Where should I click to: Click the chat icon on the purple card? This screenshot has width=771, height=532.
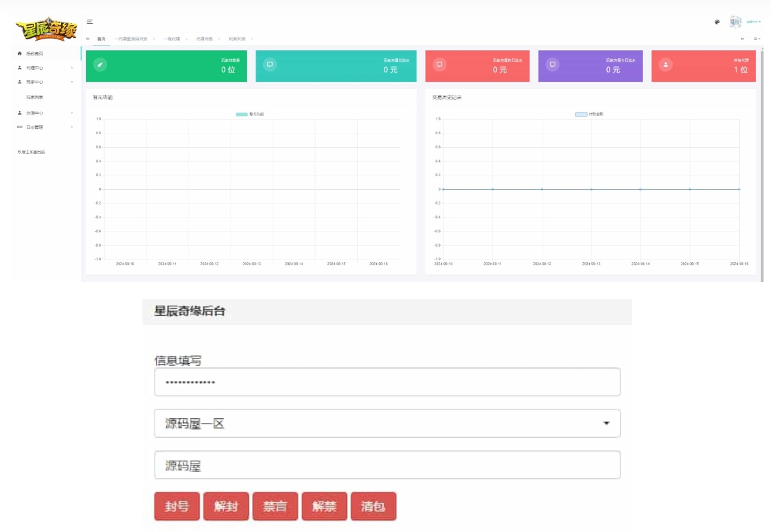(553, 65)
